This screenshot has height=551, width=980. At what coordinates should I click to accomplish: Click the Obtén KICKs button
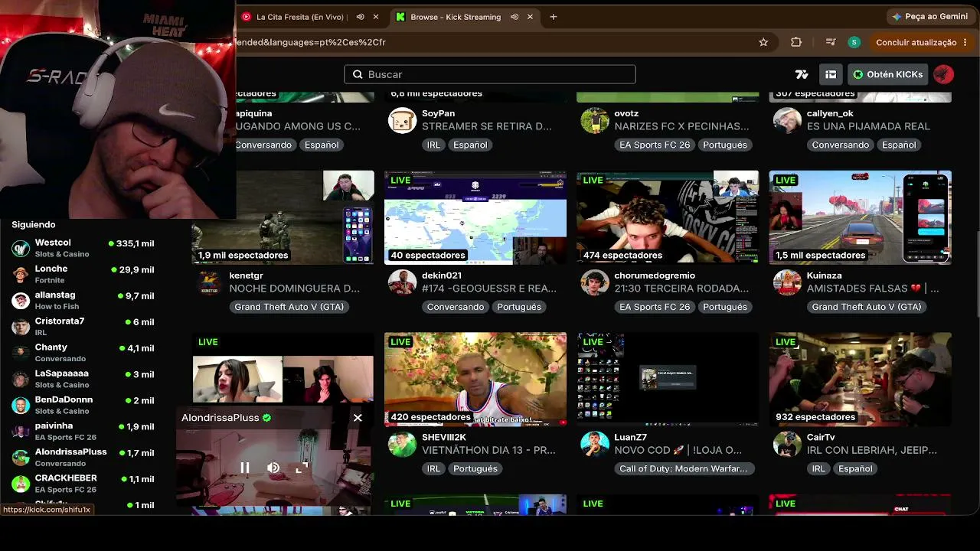(888, 74)
